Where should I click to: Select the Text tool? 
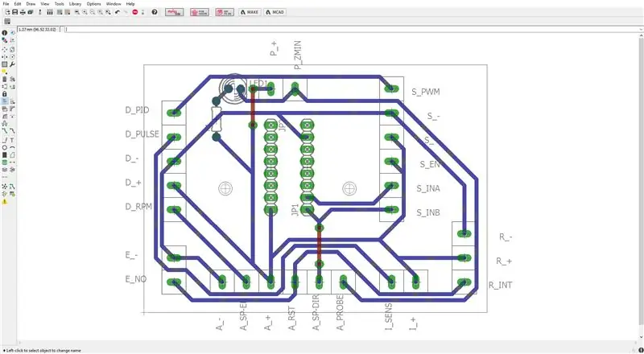click(x=12, y=141)
